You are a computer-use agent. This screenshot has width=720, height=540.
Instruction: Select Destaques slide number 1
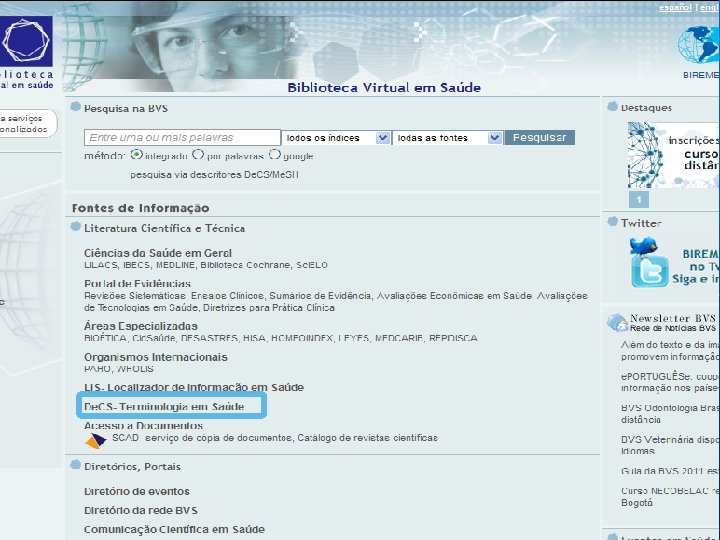(639, 200)
